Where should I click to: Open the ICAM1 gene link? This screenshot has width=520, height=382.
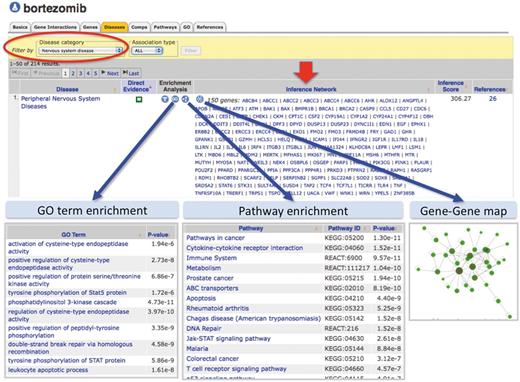tap(320, 139)
